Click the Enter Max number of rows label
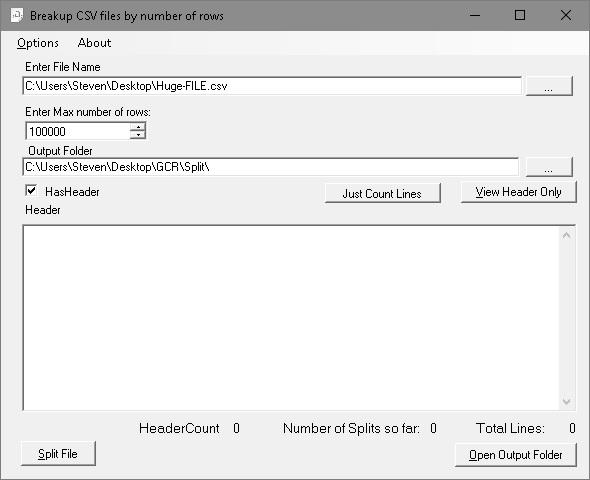Image resolution: width=590 pixels, height=480 pixels. (88, 112)
